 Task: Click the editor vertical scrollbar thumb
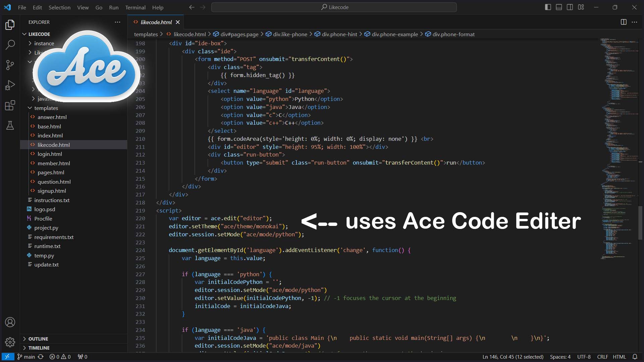640,223
